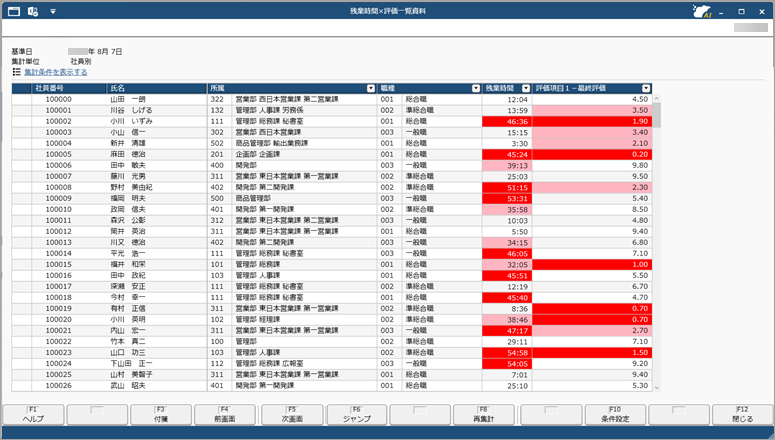Screen dimensions: 775x440
Task: Click the pink overtime cell 35:58
Action: 507,209
